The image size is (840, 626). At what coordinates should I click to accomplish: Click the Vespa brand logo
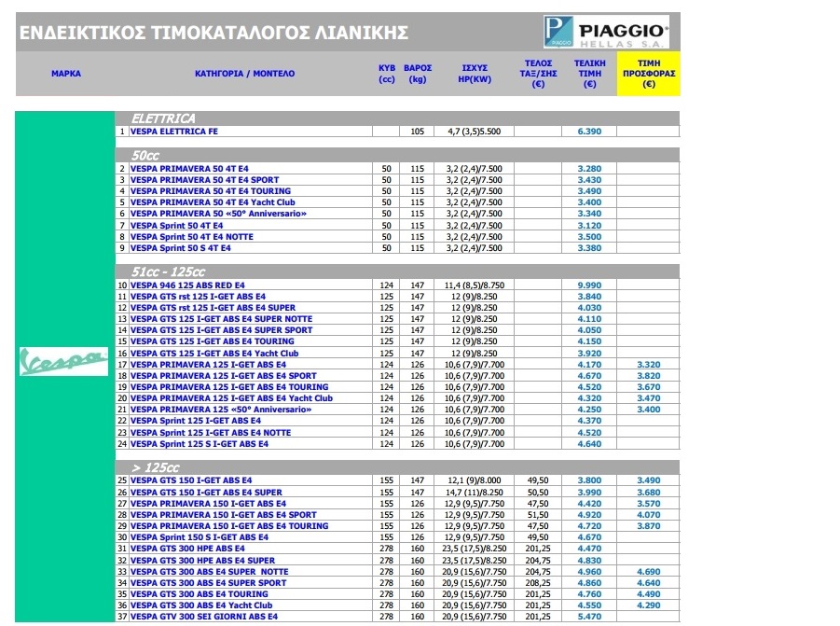[x=63, y=361]
